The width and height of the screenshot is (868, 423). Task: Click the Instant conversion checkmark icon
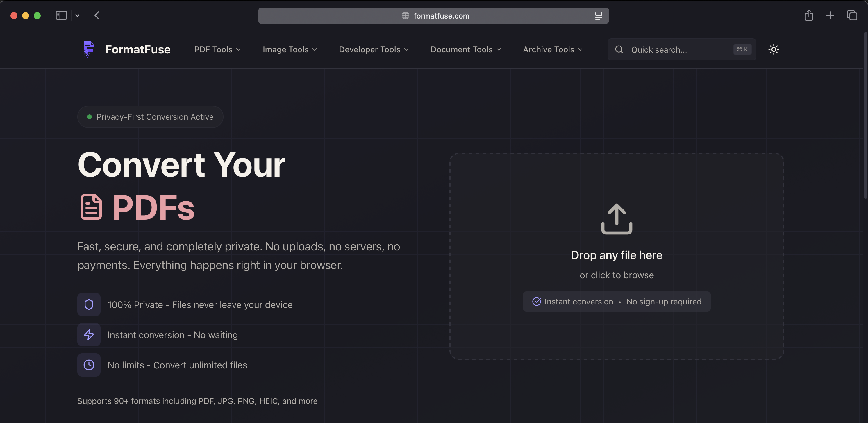pyautogui.click(x=536, y=302)
